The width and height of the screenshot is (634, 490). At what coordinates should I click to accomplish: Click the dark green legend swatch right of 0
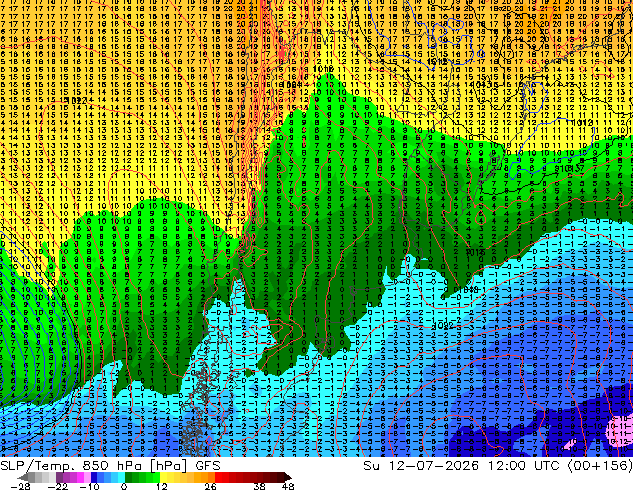tap(129, 477)
